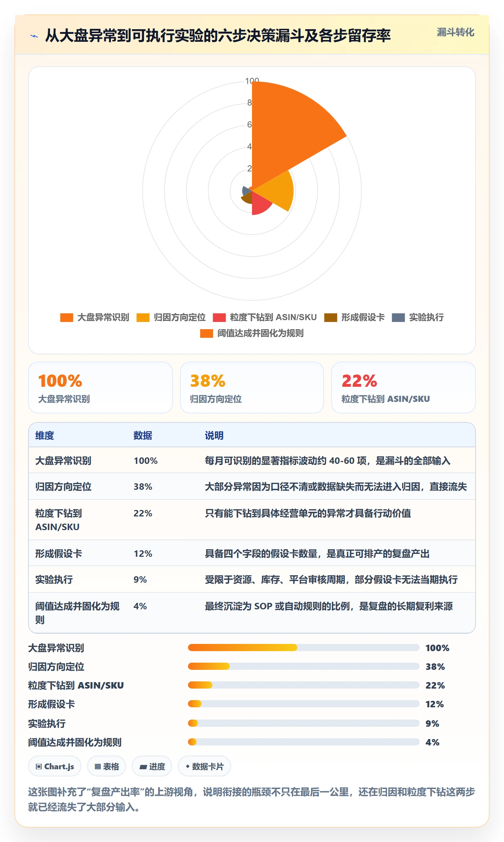Click the 实验执行 progress bar

303,723
